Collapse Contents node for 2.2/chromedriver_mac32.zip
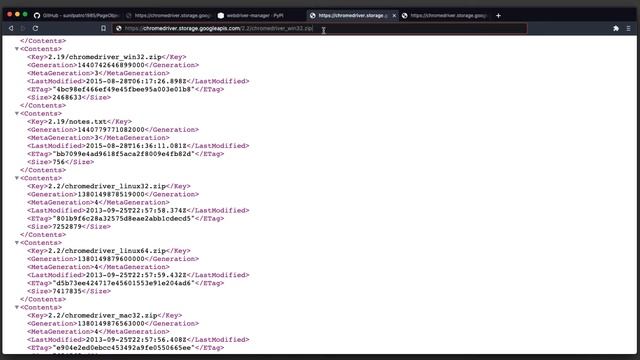Image resolution: width=640 pixels, height=360 pixels. point(17,307)
